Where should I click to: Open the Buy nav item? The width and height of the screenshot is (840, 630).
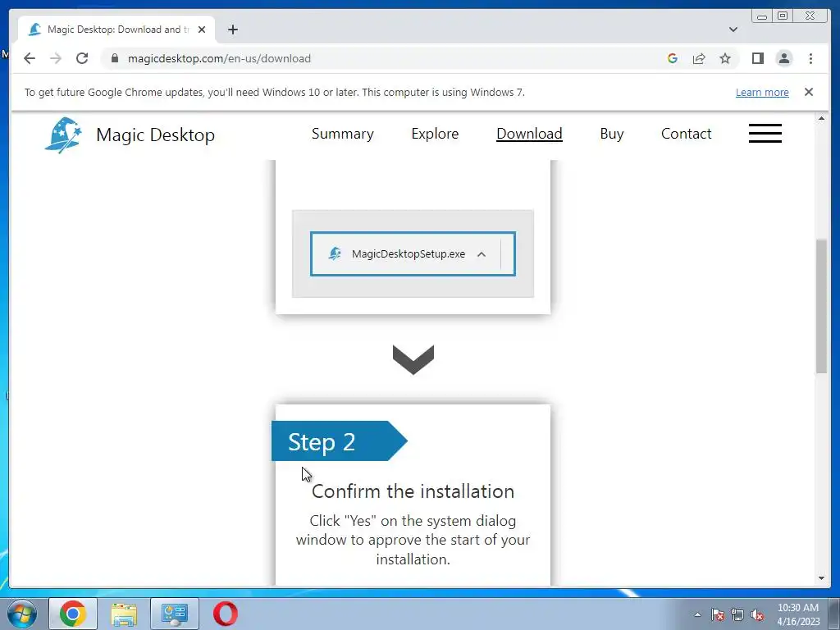[612, 134]
